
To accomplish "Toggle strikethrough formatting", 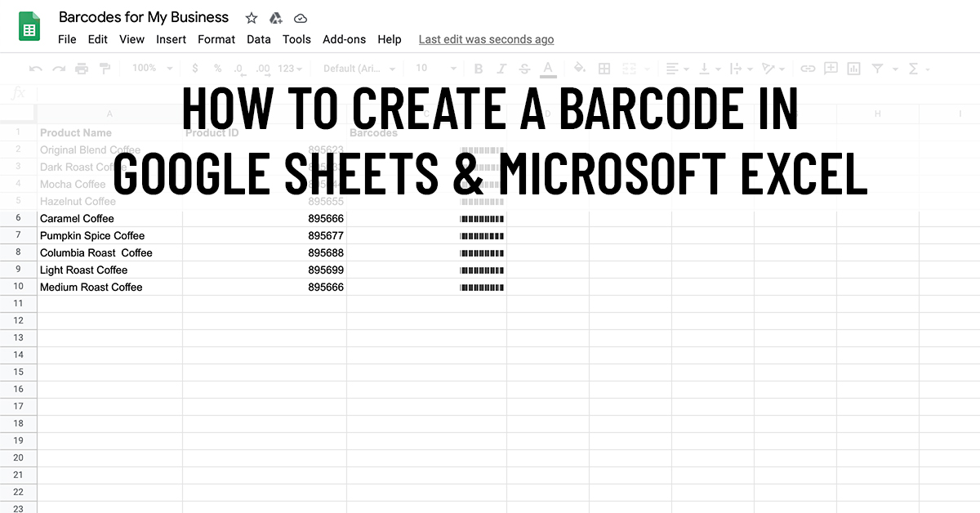I will point(523,69).
